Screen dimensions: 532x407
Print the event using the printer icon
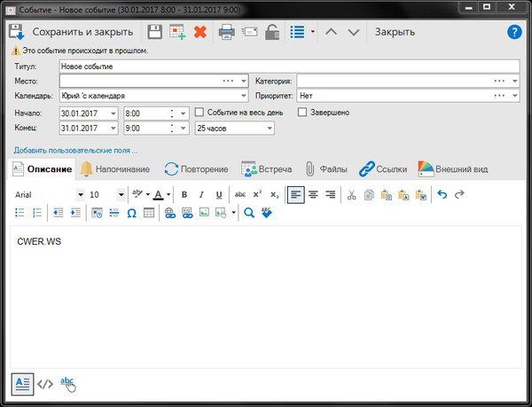pyautogui.click(x=226, y=33)
